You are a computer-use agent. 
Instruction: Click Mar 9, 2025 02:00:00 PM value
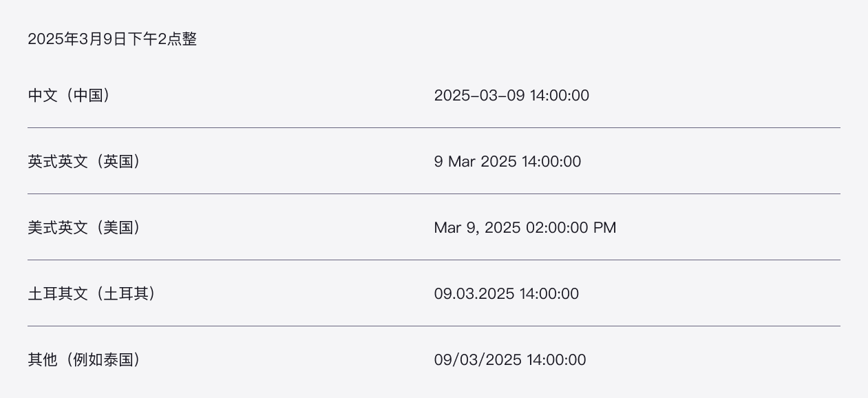(x=525, y=227)
